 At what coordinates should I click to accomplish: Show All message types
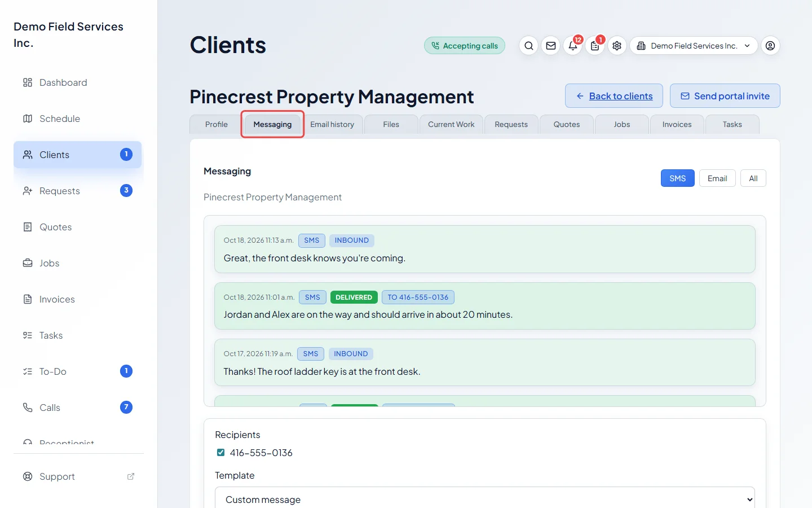pos(753,178)
